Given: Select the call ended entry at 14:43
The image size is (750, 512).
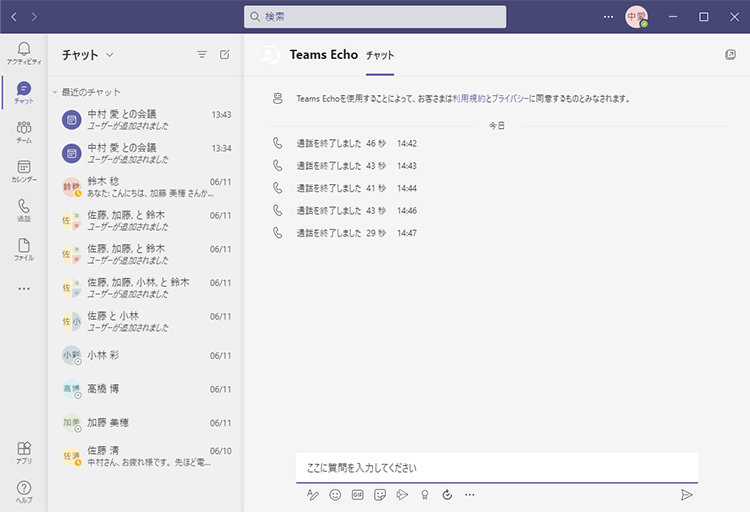Looking at the screenshot, I should pyautogui.click(x=344, y=166).
